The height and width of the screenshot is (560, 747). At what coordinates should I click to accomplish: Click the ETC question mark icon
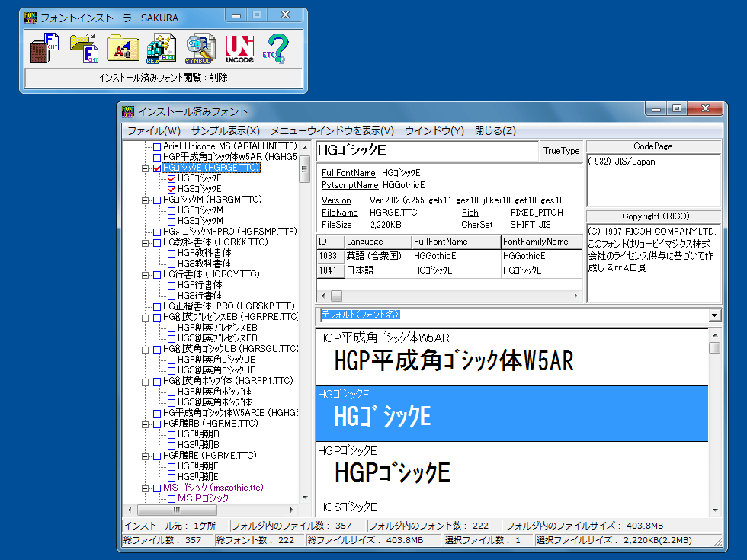[x=276, y=48]
